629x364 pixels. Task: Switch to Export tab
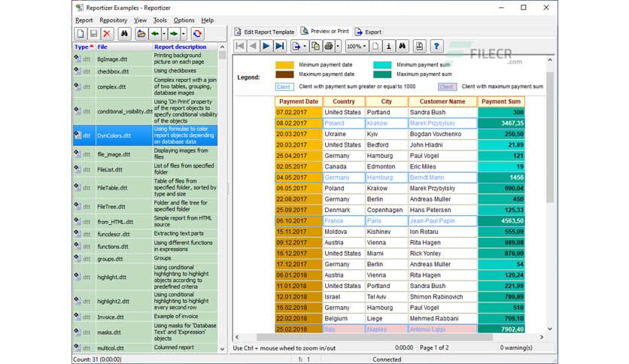coord(368,32)
